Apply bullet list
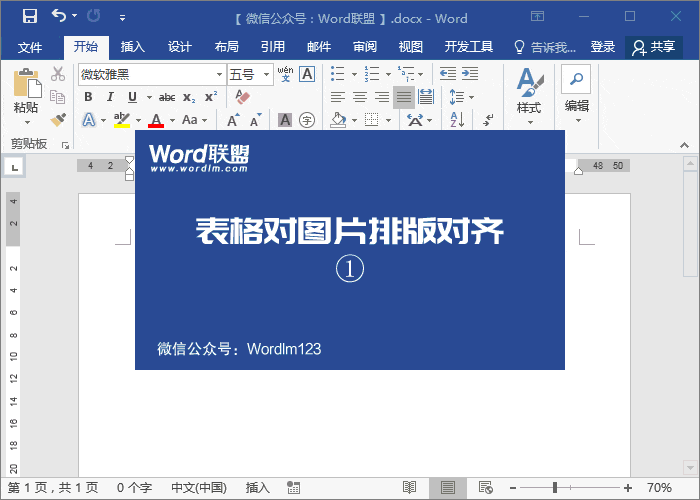Image resolution: width=700 pixels, height=500 pixels. coord(338,74)
